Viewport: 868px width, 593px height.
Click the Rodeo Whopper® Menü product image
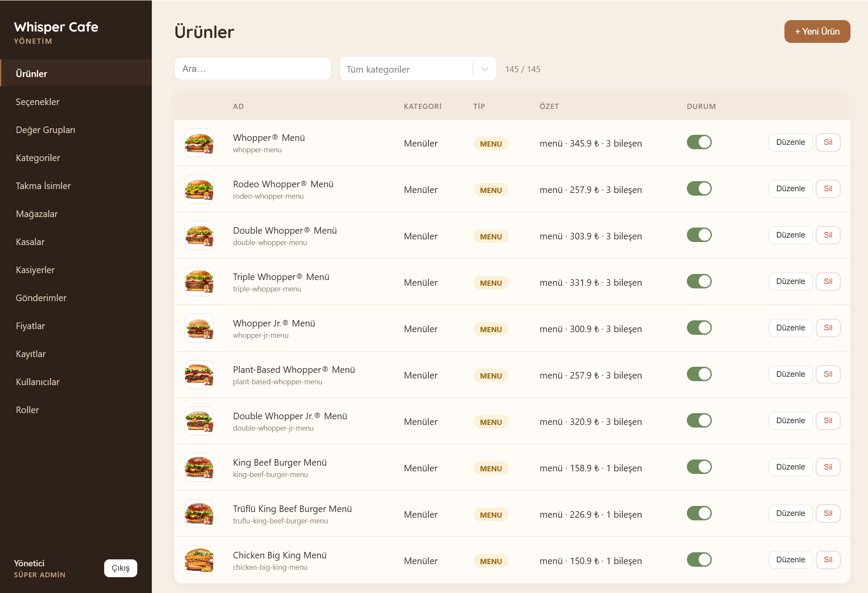click(x=199, y=189)
